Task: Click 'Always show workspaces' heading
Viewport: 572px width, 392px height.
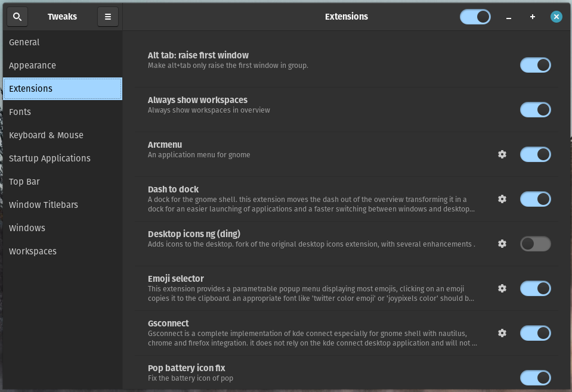Action: 197,100
